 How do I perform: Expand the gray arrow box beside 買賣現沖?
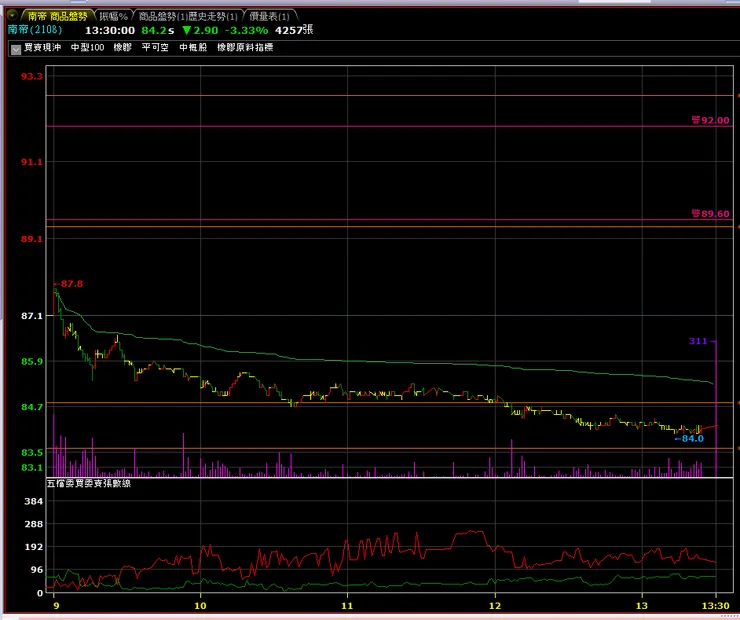point(16,49)
